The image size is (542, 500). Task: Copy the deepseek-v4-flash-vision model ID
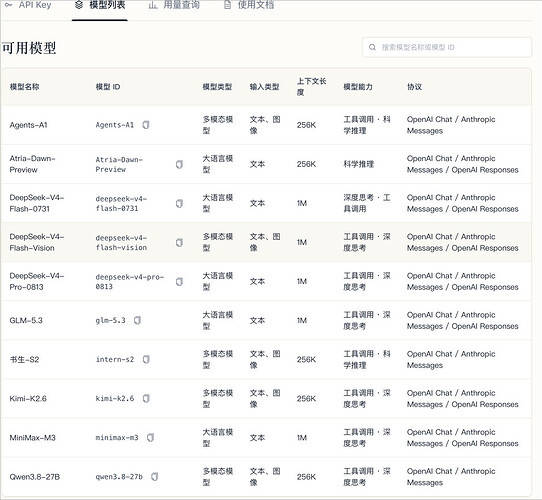click(179, 242)
